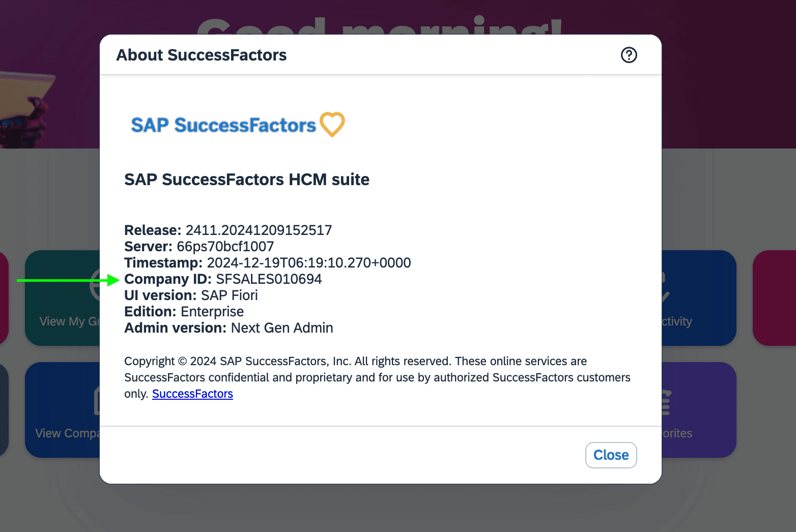Screen dimensions: 796x532
Task: Click the SAP SuccessFactors HCM suite heading
Action: [247, 180]
